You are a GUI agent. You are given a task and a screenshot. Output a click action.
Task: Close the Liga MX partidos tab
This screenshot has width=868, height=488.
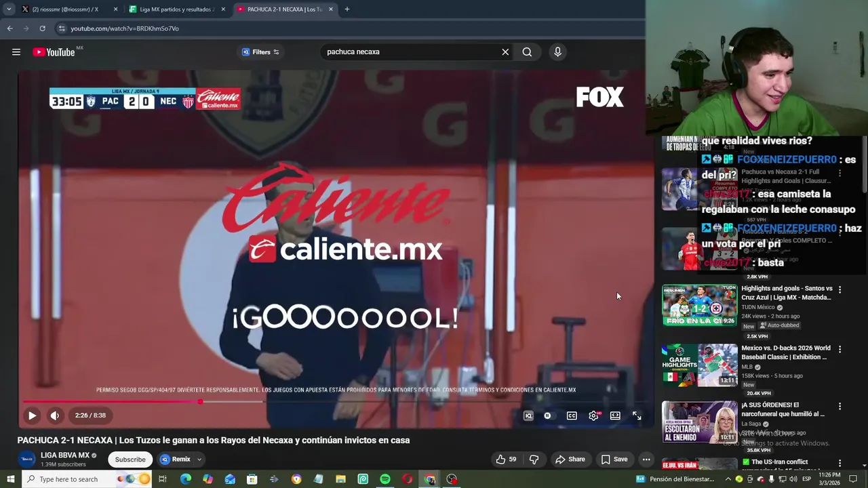pyautogui.click(x=223, y=9)
